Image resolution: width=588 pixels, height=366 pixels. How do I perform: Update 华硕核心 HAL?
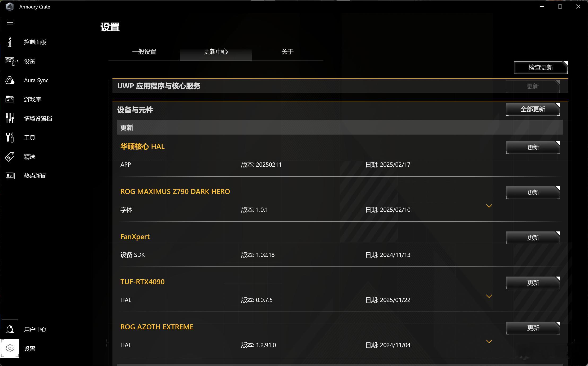coord(533,148)
